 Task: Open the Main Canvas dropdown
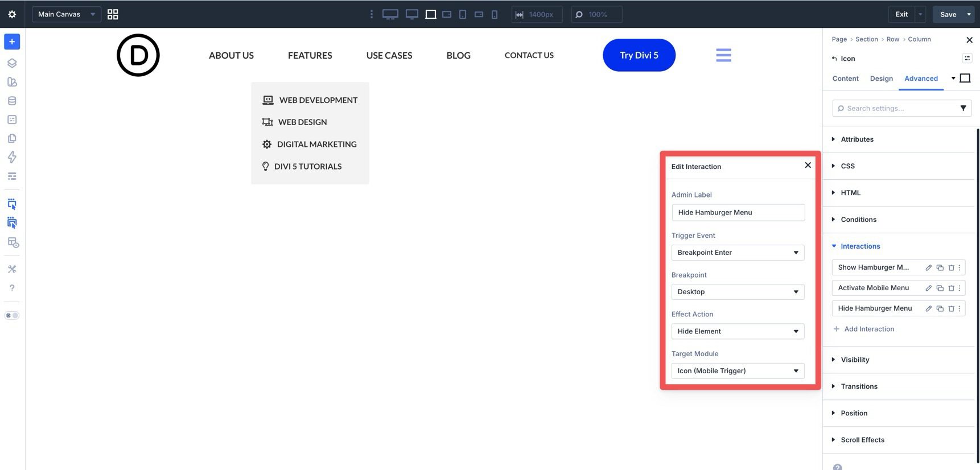67,14
